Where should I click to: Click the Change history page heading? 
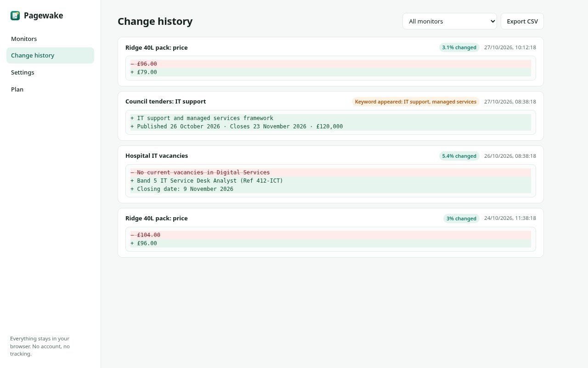pos(155,21)
